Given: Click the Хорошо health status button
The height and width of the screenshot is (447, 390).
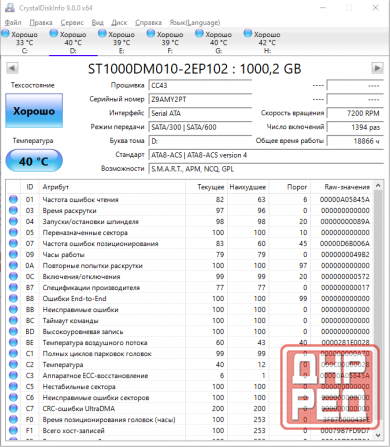Looking at the screenshot, I should point(34,111).
